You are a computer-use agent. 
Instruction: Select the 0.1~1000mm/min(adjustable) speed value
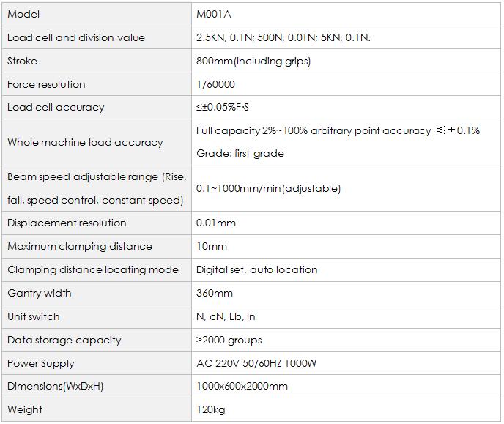tap(268, 188)
